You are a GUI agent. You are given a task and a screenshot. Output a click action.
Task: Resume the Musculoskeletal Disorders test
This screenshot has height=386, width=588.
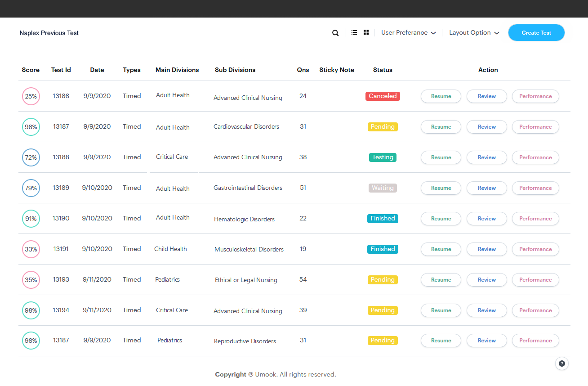pos(441,249)
